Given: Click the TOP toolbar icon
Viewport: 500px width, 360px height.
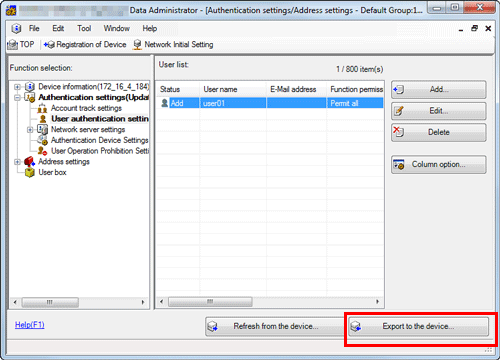Looking at the screenshot, I should point(12,45).
